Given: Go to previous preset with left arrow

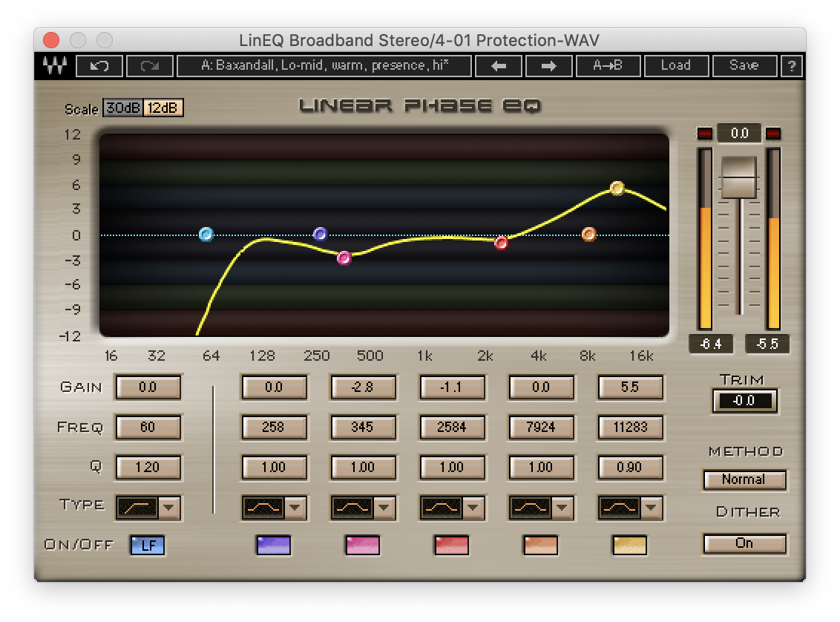Looking at the screenshot, I should point(499,66).
